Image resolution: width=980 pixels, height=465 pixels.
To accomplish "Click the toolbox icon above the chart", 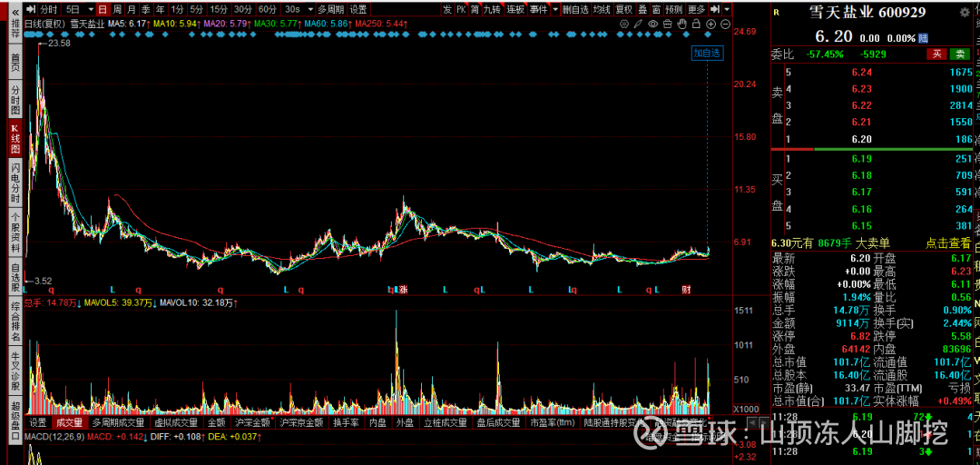I will 667,24.
